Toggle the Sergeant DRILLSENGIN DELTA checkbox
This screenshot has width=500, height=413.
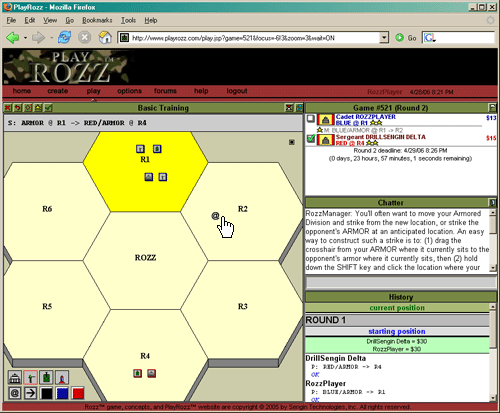(x=311, y=138)
